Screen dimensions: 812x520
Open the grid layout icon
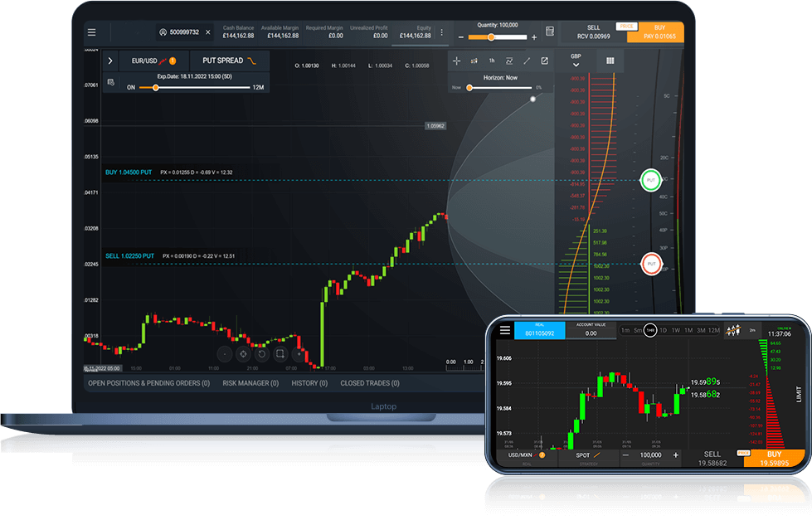610,61
